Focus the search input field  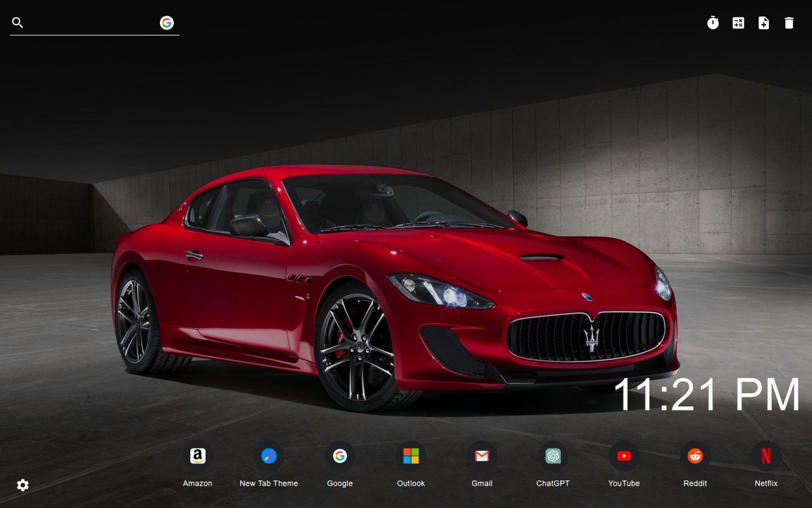coord(91,23)
